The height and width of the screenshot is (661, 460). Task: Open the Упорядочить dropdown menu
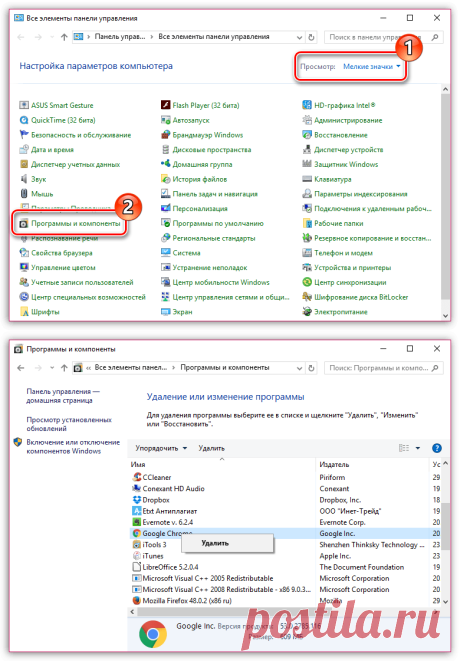(161, 448)
